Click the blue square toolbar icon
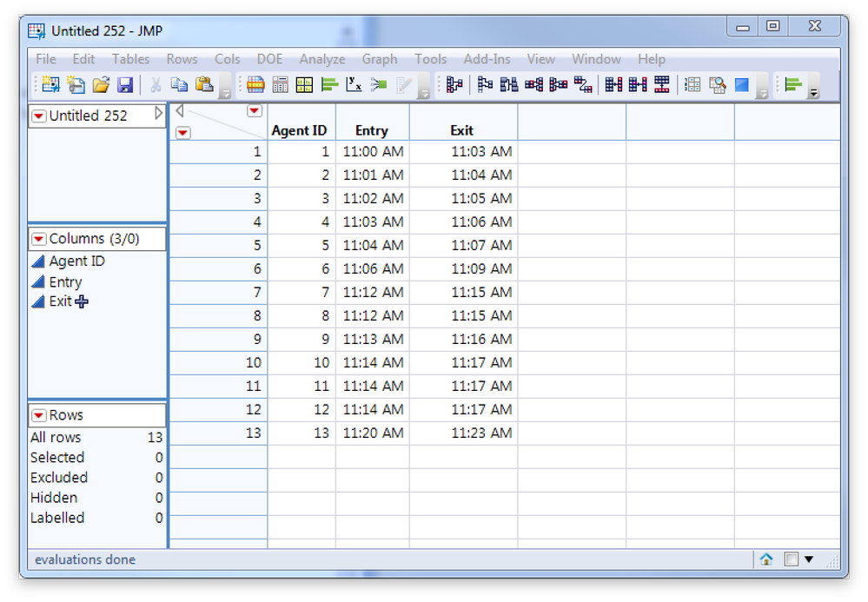This screenshot has height=602, width=868. click(742, 84)
